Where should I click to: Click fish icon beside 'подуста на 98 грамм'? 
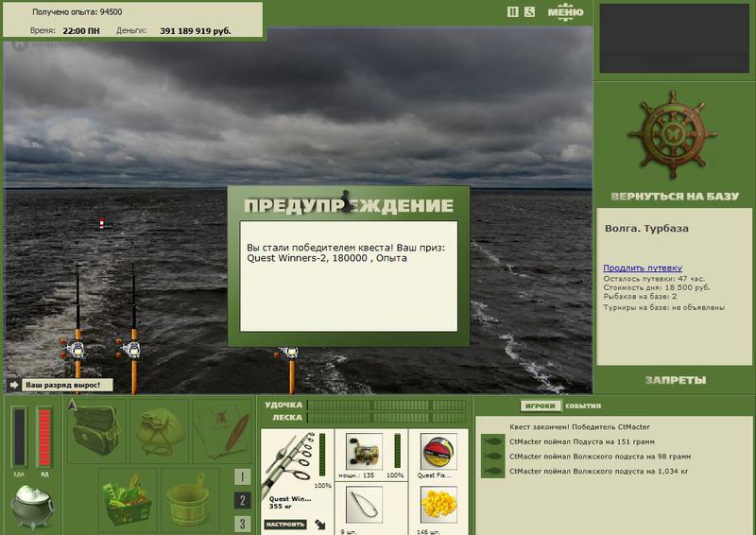[493, 457]
